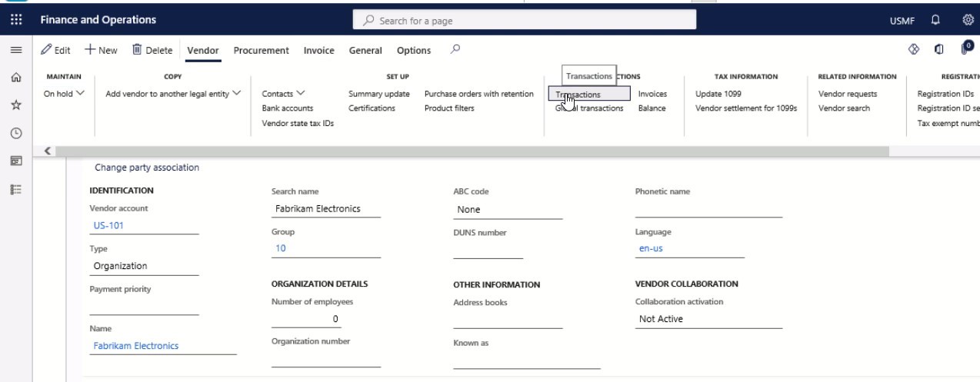The image size is (980, 382).
Task: Click the Phonetic name field
Action: [x=708, y=208]
